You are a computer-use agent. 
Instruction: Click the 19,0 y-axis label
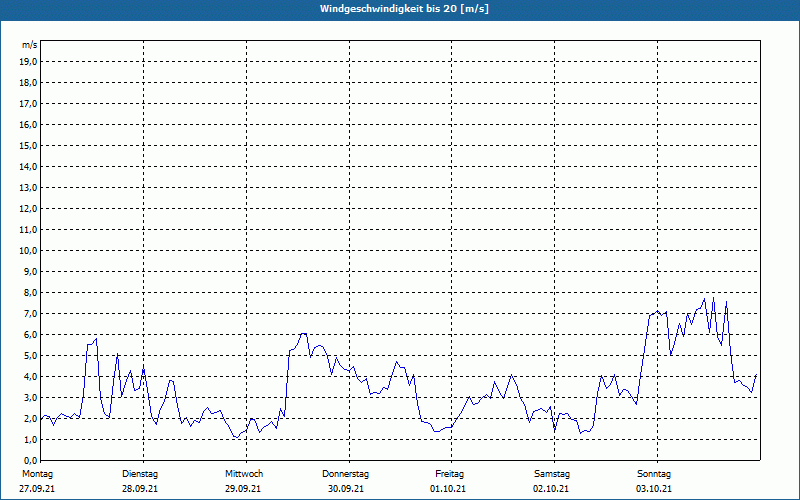pyautogui.click(x=29, y=62)
